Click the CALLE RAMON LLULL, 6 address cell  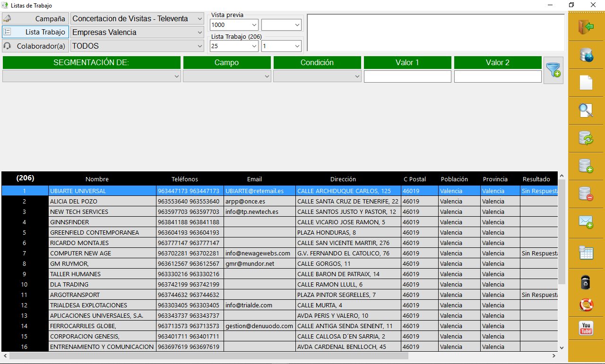click(348, 284)
